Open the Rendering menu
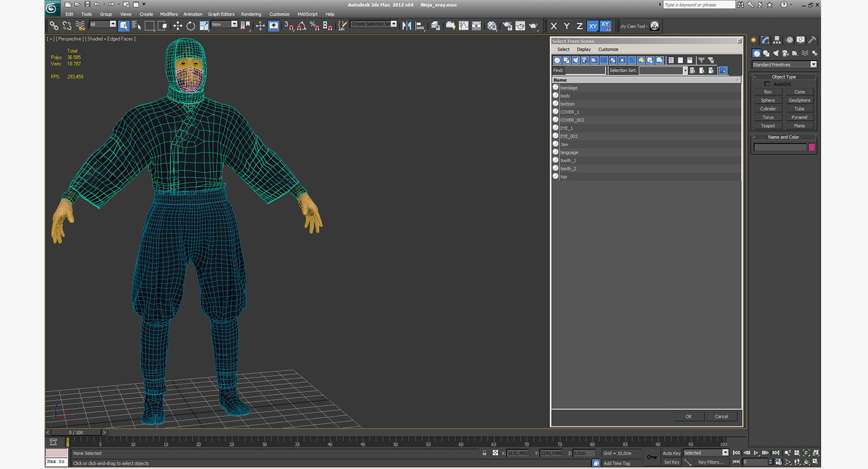Viewport: 868px width, 469px height. (x=251, y=14)
